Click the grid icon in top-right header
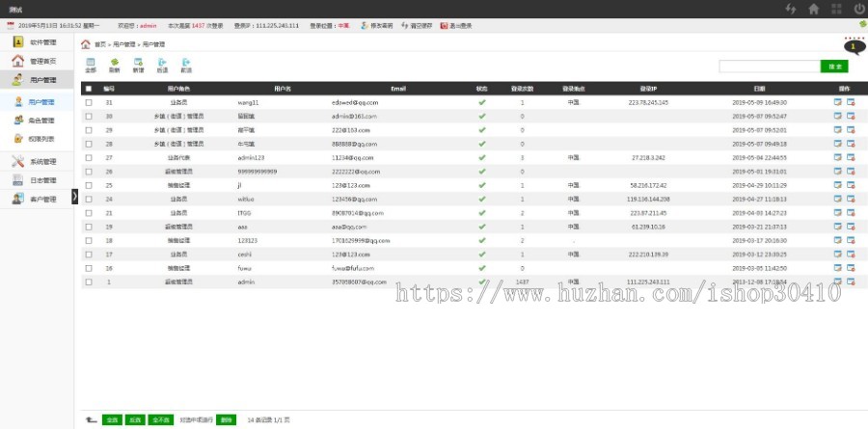The image size is (868, 429). [836, 9]
